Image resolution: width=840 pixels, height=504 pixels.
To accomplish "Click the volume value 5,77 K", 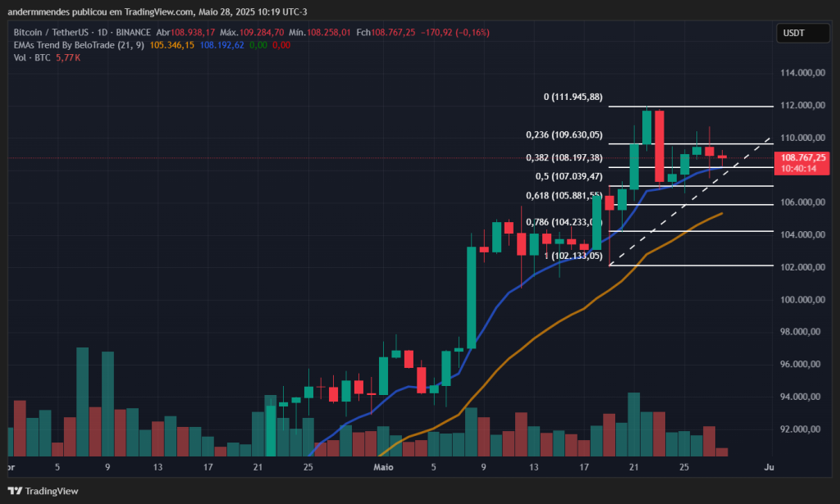I will pos(68,58).
